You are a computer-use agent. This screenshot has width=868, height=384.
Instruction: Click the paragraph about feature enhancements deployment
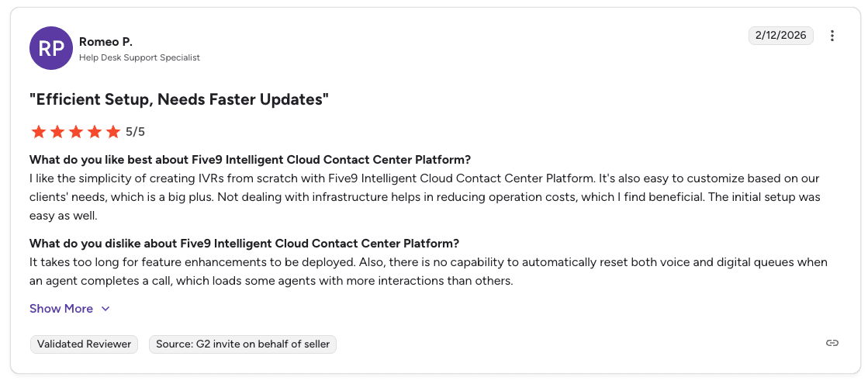click(x=428, y=272)
